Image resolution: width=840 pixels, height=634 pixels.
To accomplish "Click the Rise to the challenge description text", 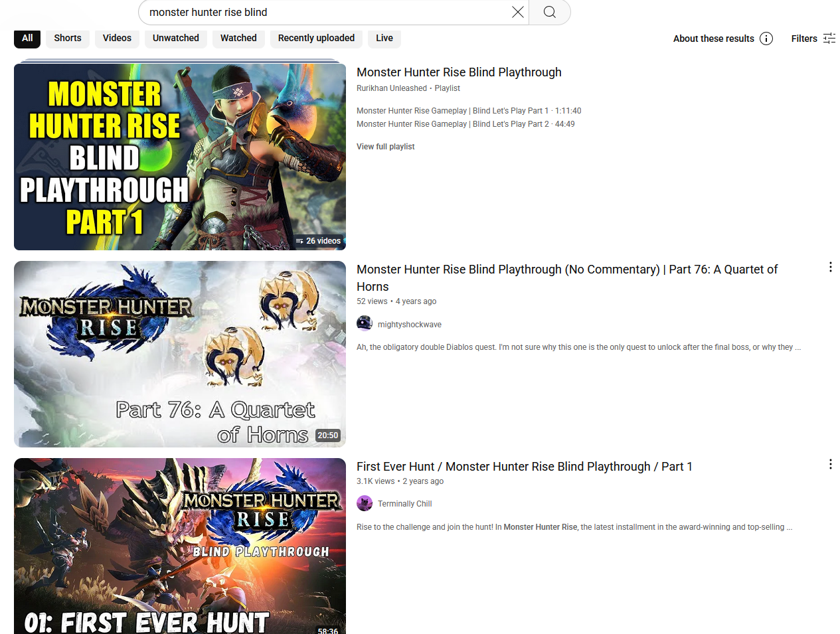I will coord(574,527).
